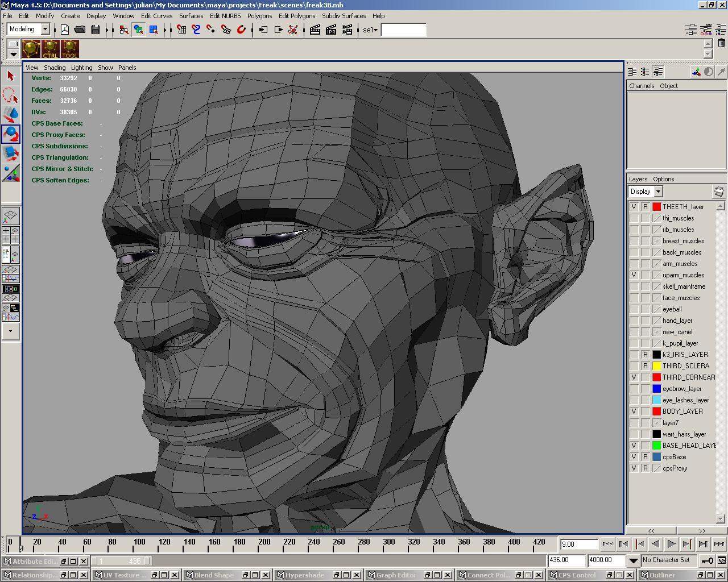Toggle visibility of BODY_LAYER

[634, 411]
